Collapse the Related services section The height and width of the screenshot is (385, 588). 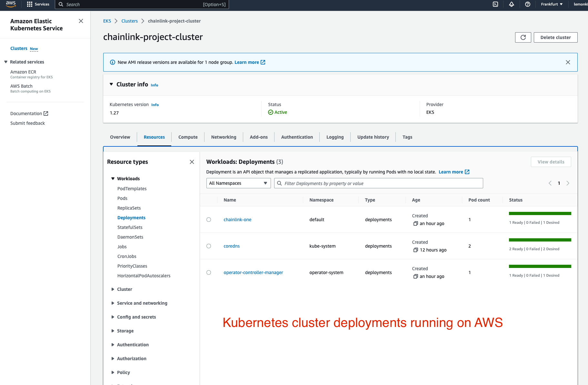(6, 62)
